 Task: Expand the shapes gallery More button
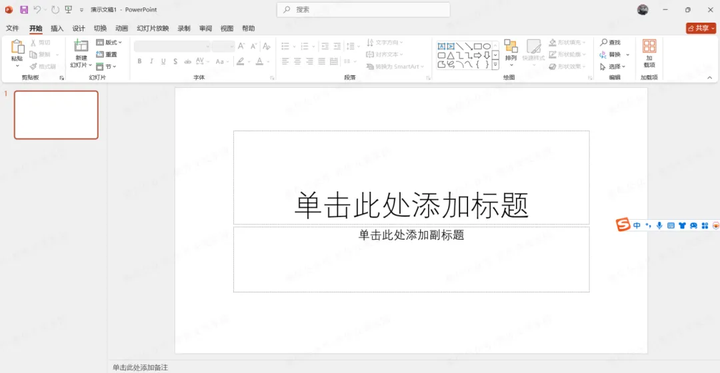(x=495, y=65)
